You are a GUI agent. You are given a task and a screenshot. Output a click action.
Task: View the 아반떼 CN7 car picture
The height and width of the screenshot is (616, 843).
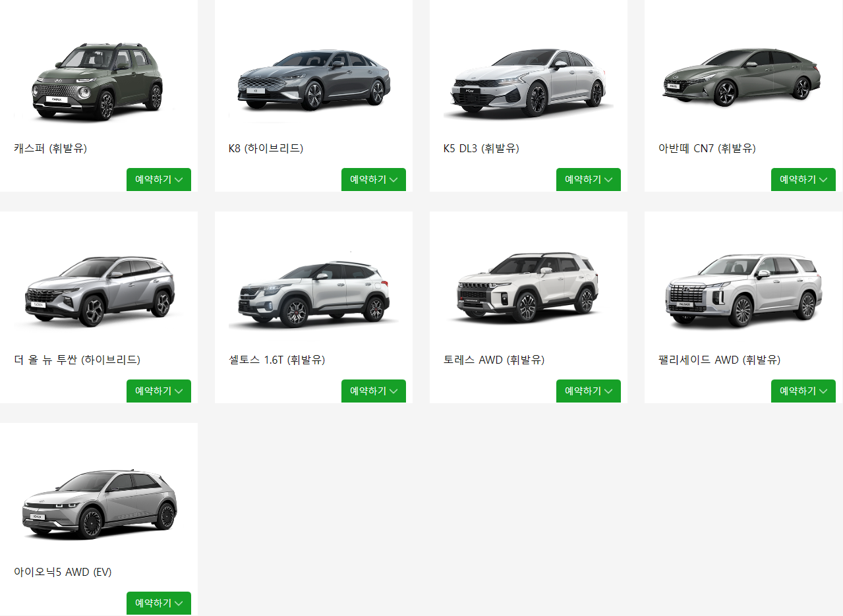[741, 76]
